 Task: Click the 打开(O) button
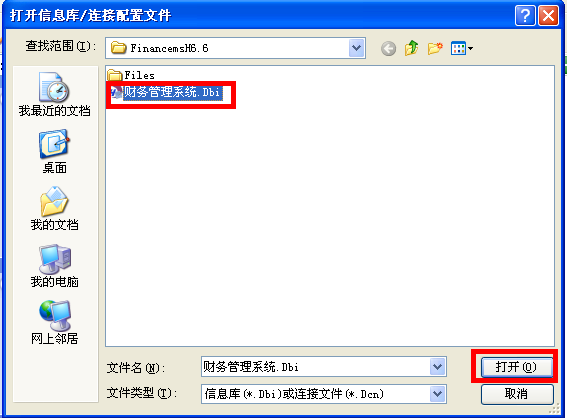(516, 367)
